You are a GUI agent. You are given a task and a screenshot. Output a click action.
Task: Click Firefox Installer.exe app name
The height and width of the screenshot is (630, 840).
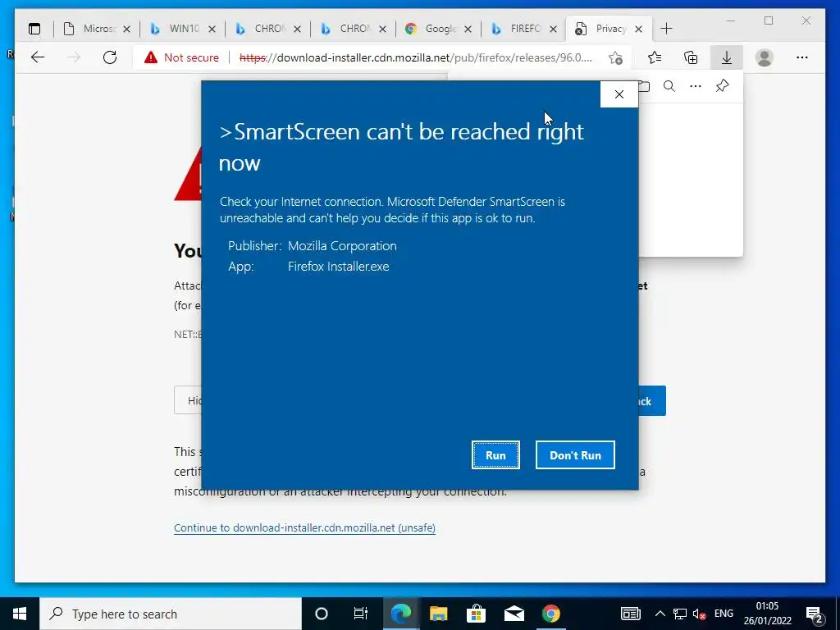(339, 267)
